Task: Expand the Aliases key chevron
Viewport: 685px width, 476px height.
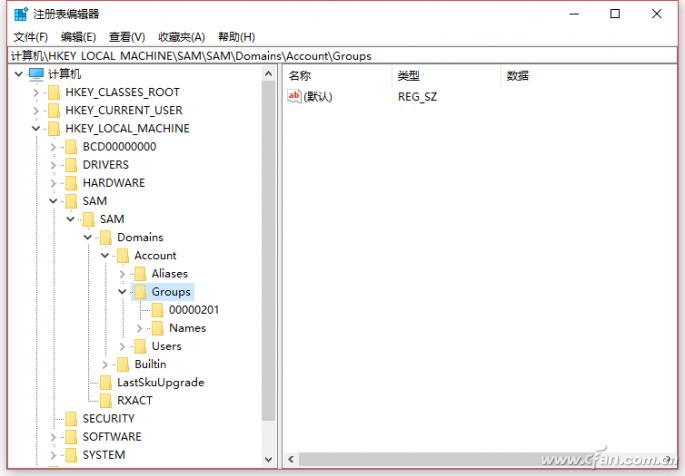Action: (x=122, y=274)
